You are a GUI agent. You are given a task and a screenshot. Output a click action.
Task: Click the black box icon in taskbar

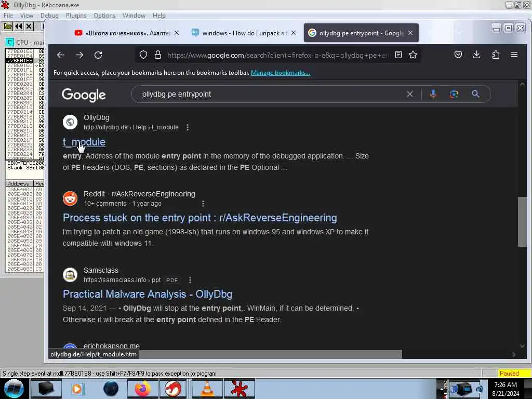point(46,389)
